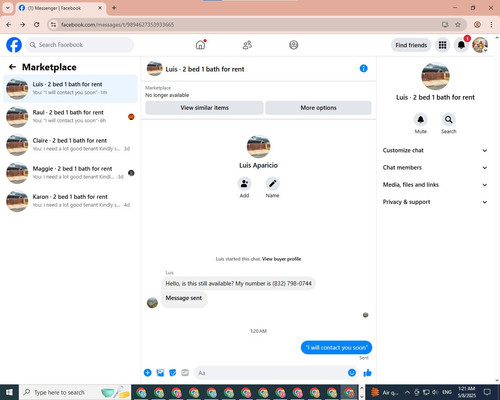Open Luis Aparicio profile picture in chat
Viewport: 500px width, 400px height.
click(258, 146)
